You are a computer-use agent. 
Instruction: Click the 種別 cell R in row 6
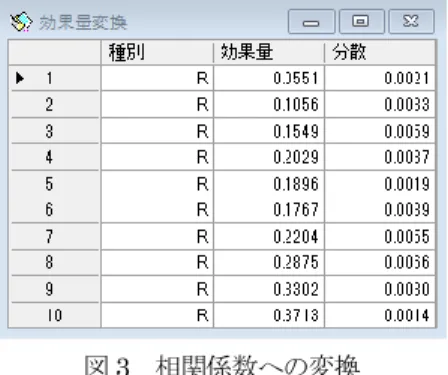point(157,210)
